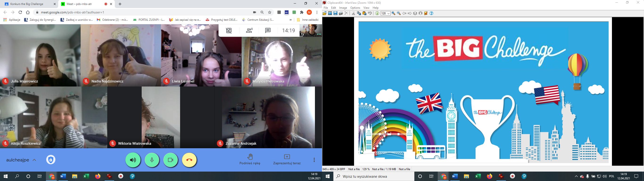Click the Save floppy disk icon in IrfanView
644x181 pixels.
pyautogui.click(x=335, y=13)
